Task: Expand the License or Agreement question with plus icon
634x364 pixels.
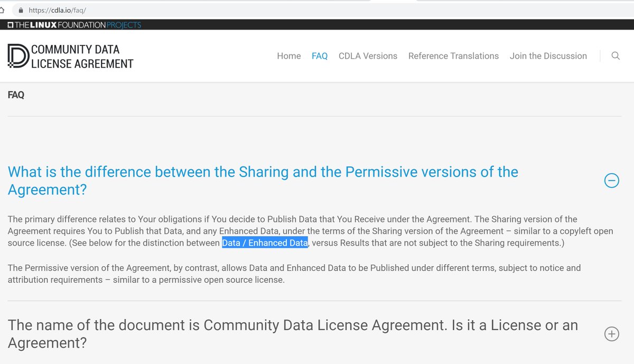Action: point(611,334)
